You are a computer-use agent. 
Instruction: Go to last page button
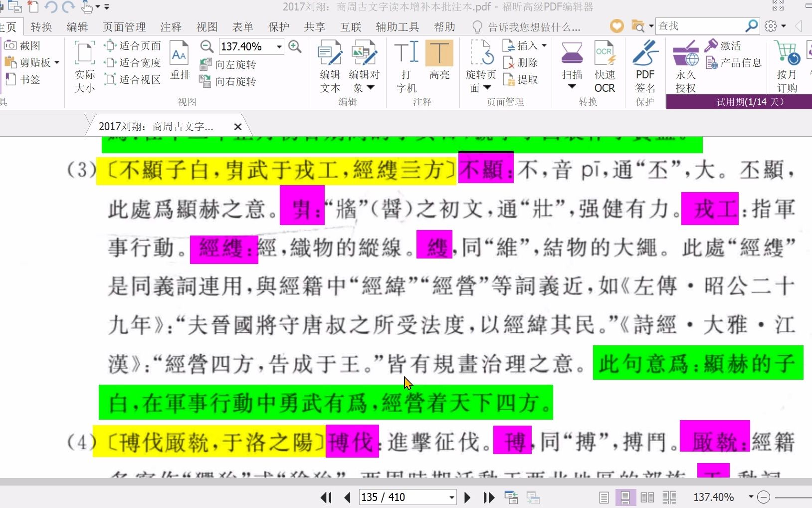(489, 498)
